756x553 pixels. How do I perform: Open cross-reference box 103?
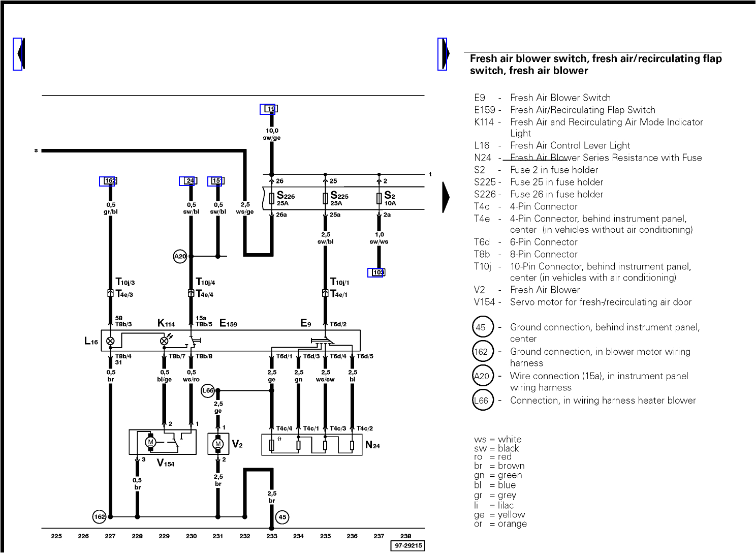pyautogui.click(x=378, y=272)
